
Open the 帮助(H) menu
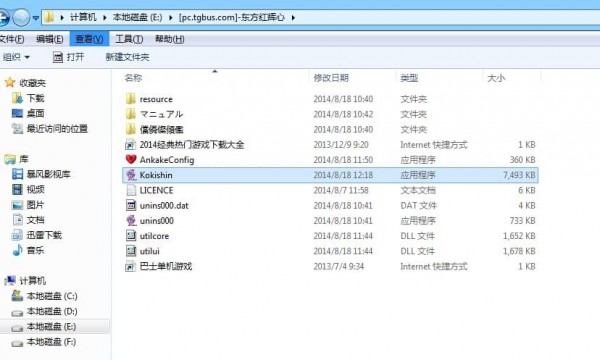pyautogui.click(x=170, y=39)
